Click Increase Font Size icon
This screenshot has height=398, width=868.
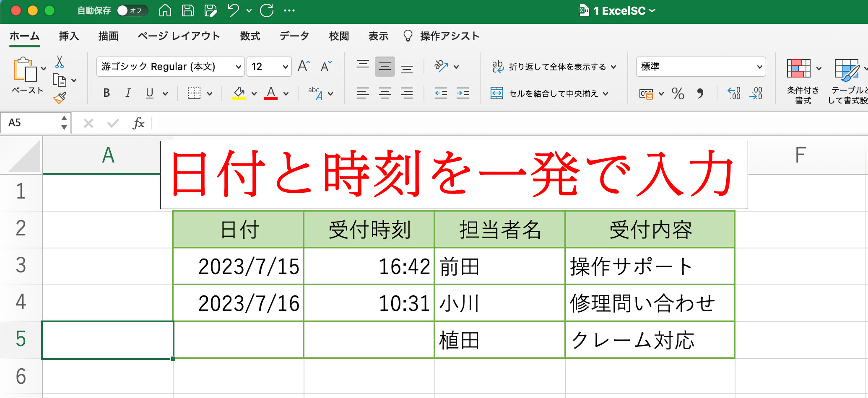[304, 66]
